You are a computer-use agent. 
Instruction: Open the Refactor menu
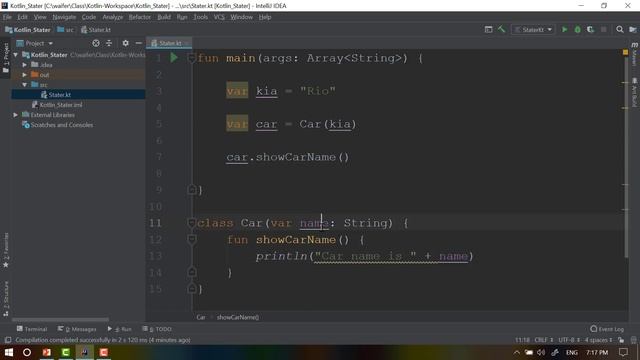(140, 17)
